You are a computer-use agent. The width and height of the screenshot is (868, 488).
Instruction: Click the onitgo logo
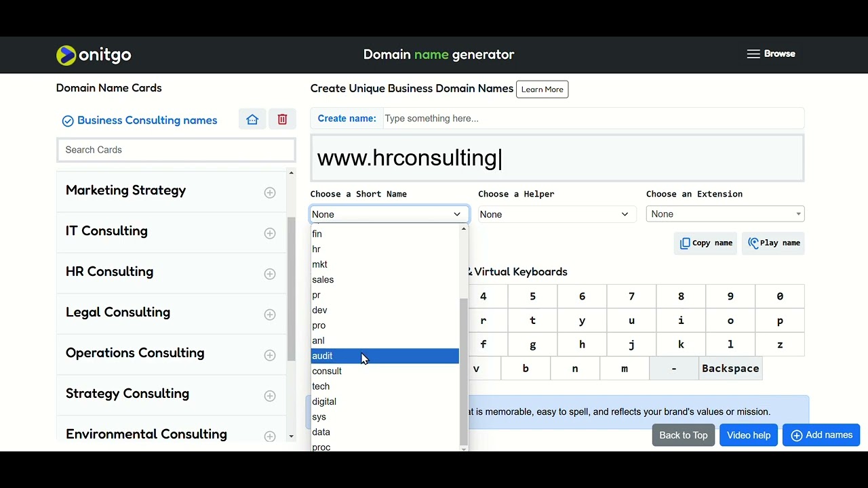(94, 55)
